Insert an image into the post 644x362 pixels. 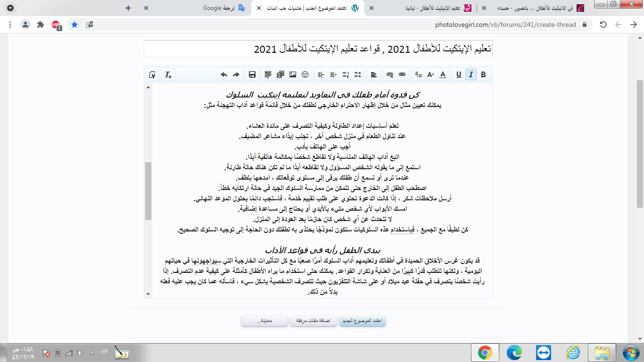click(x=293, y=74)
